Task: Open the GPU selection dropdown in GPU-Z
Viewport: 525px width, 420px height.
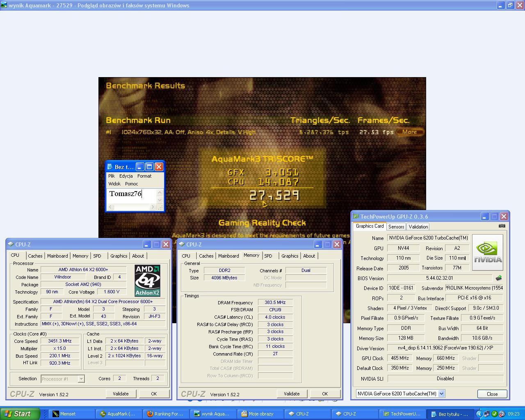Action: pos(441,393)
